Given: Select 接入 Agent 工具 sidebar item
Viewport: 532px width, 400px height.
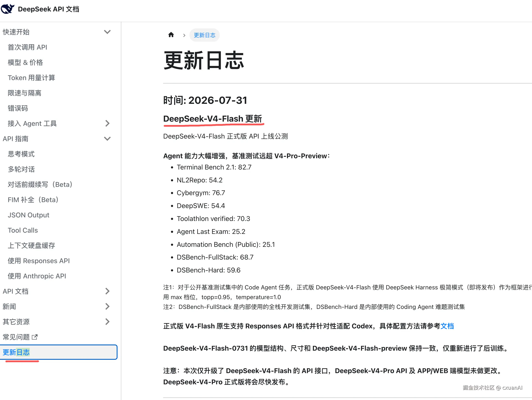Looking at the screenshot, I should 32,124.
